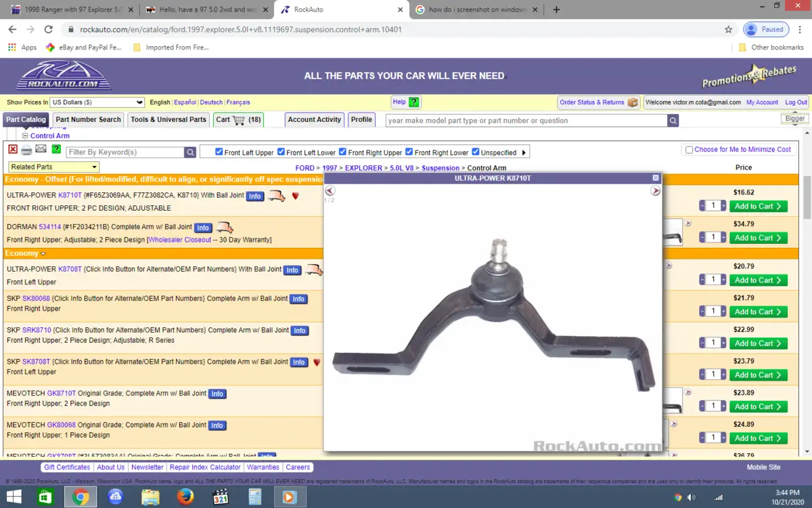This screenshot has width=812, height=508.
Task: Collapse the Control Arm tree node
Action: [x=25, y=136]
